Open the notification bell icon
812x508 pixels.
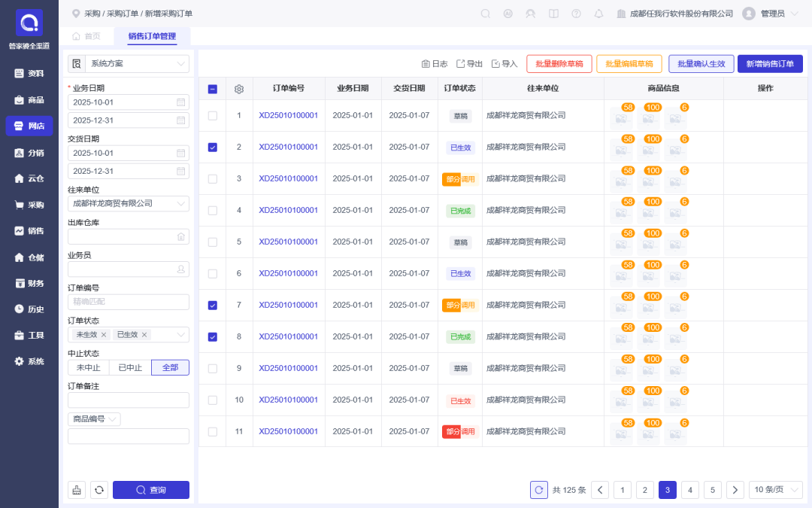click(x=598, y=14)
